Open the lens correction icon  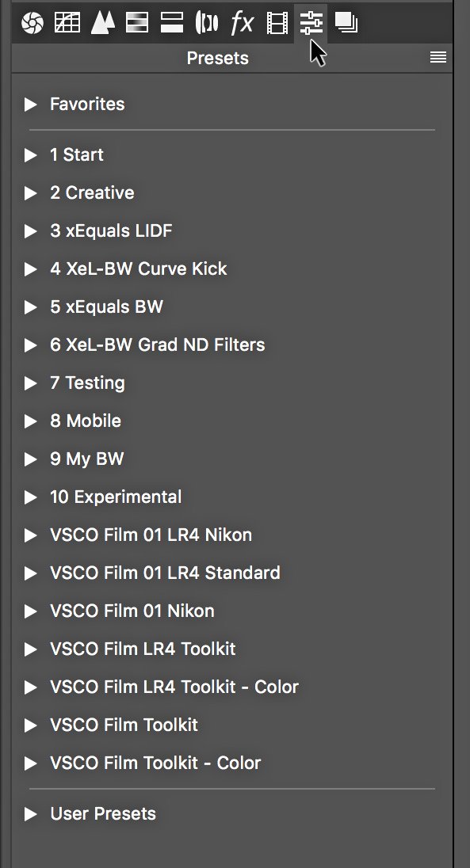point(206,22)
